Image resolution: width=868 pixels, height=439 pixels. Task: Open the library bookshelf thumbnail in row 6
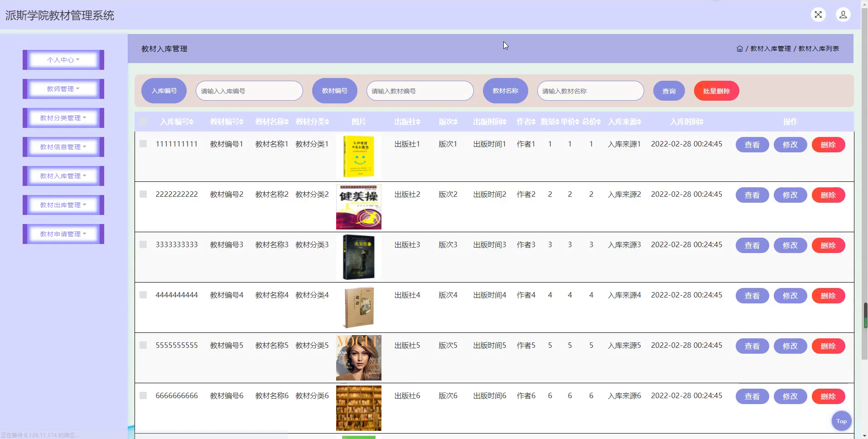[x=359, y=408]
